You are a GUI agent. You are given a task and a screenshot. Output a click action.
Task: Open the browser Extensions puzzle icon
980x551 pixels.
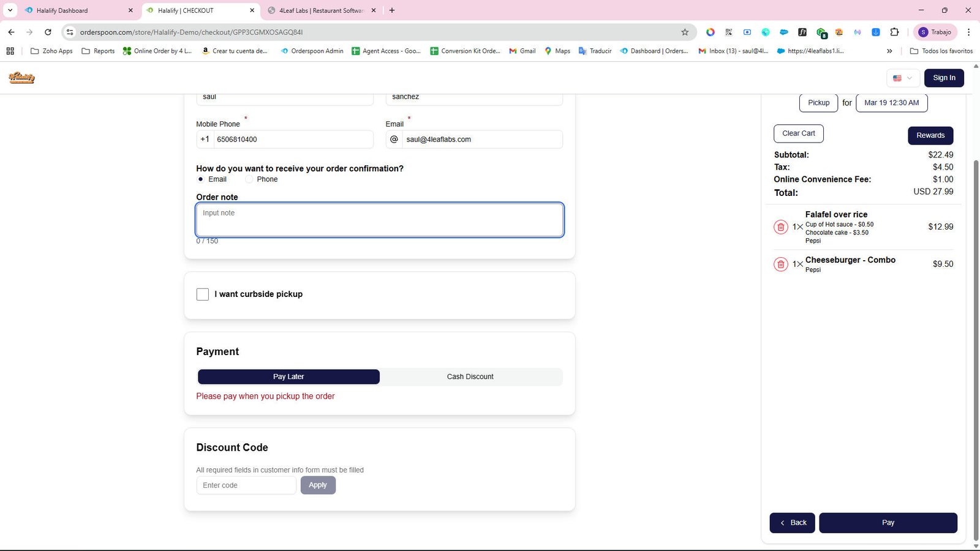click(894, 32)
